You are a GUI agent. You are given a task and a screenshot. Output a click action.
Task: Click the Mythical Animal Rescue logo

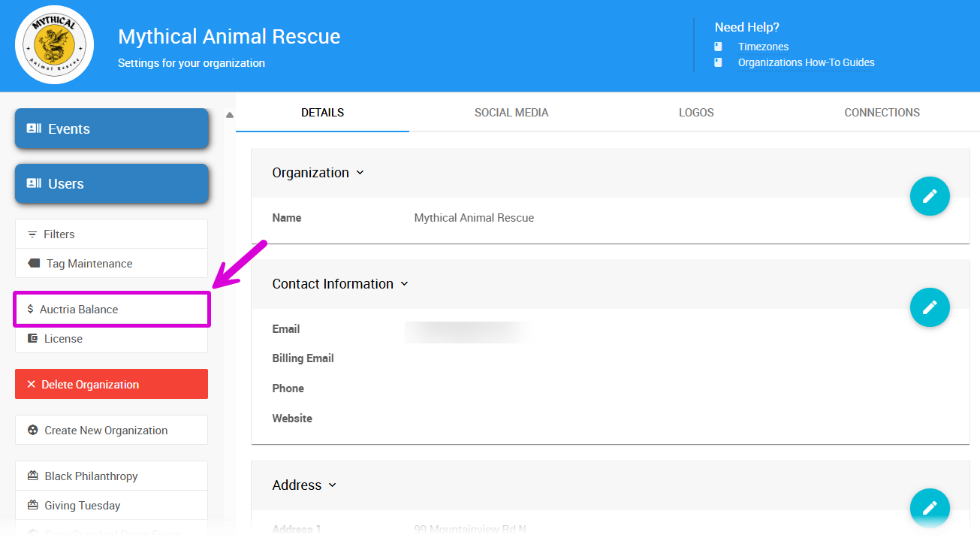pyautogui.click(x=54, y=45)
